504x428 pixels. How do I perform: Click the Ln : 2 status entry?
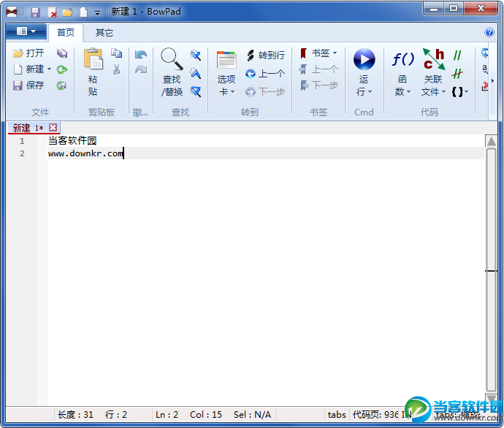(x=167, y=415)
